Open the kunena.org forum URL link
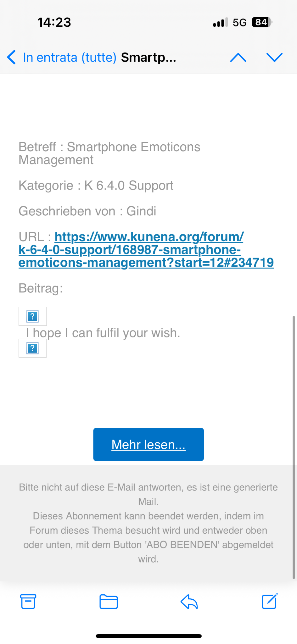Image resolution: width=297 pixels, height=644 pixels. (x=146, y=250)
